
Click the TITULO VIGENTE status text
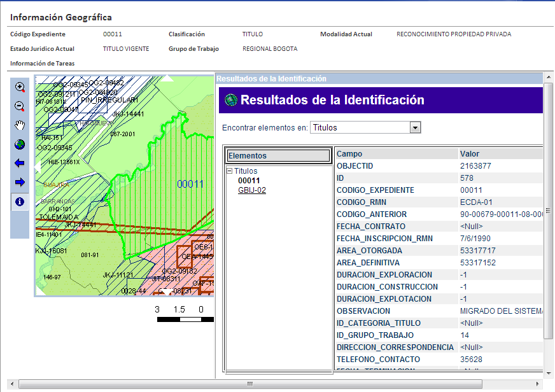pyautogui.click(x=126, y=49)
